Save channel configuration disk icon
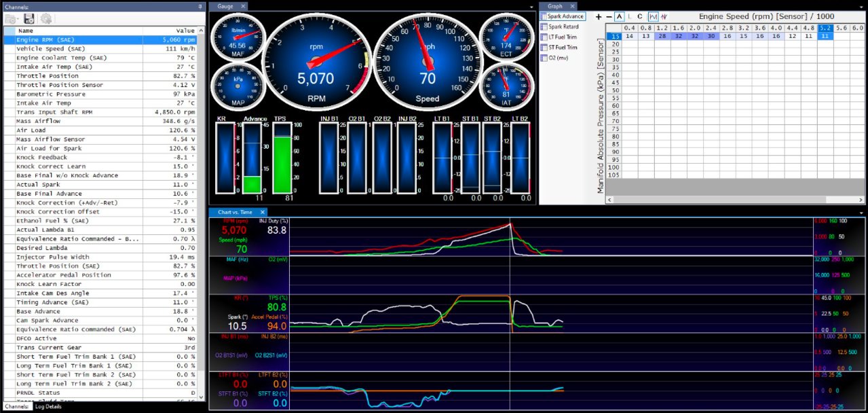The height and width of the screenshot is (413, 868). [29, 19]
